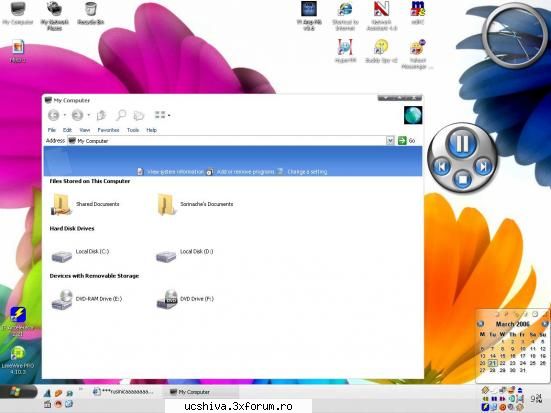Click the ***rusnic taskbar window button
Image resolution: width=551 pixels, height=413 pixels.
[x=123, y=392]
